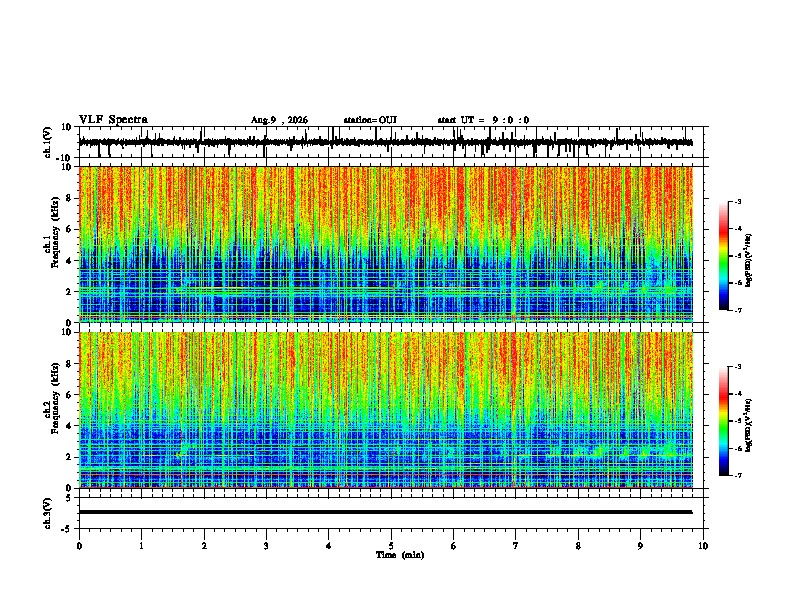Click the 10 minute tick on time axis
Image resolution: width=792 pixels, height=612 pixels.
tap(703, 546)
